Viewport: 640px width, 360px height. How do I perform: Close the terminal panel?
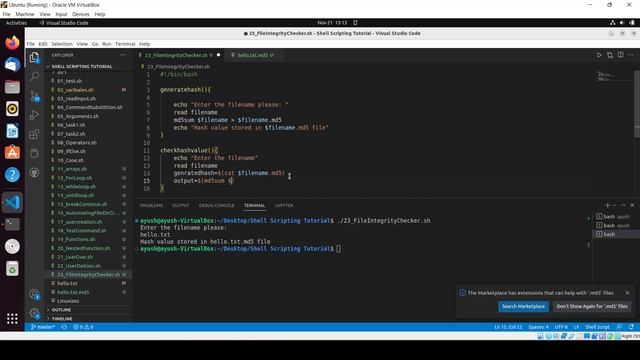(632, 205)
